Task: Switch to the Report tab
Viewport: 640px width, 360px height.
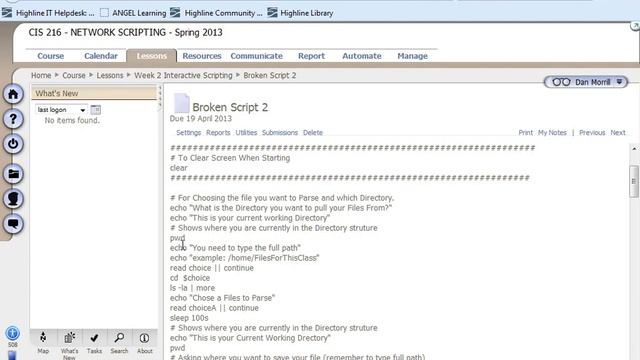Action: [x=311, y=56]
